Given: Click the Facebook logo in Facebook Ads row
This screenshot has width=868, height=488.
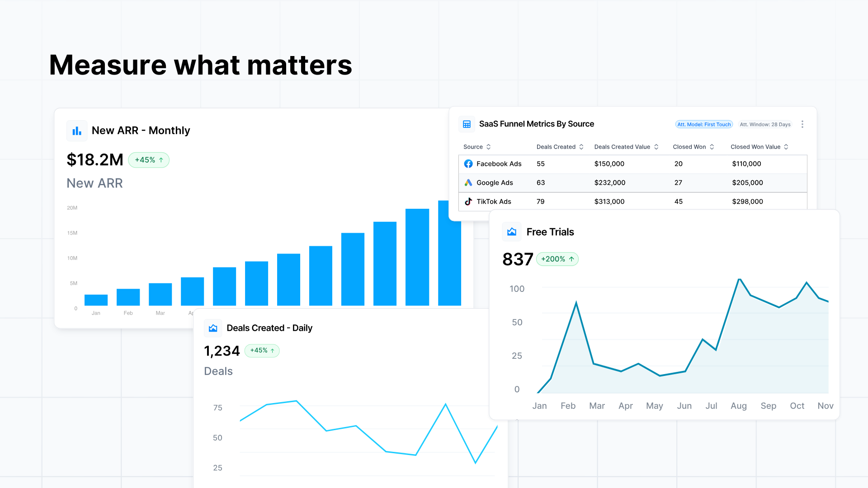Looking at the screenshot, I should click(x=468, y=164).
